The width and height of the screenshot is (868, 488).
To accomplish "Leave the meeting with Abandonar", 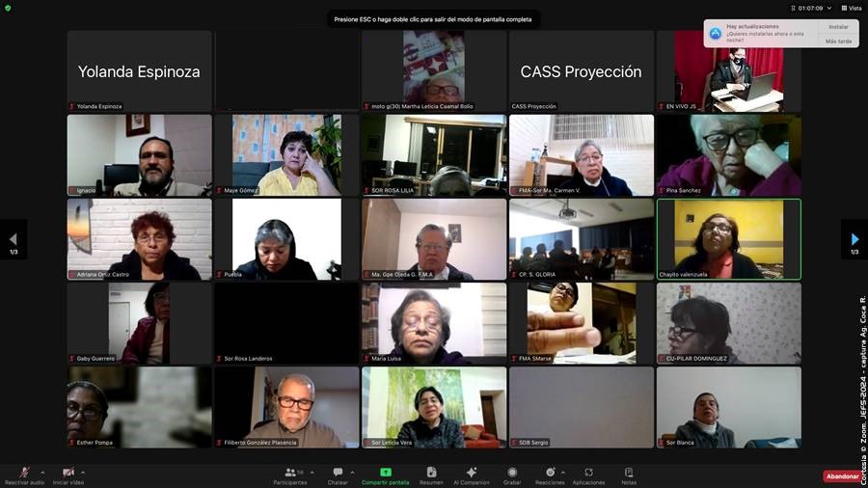I will pos(842,476).
